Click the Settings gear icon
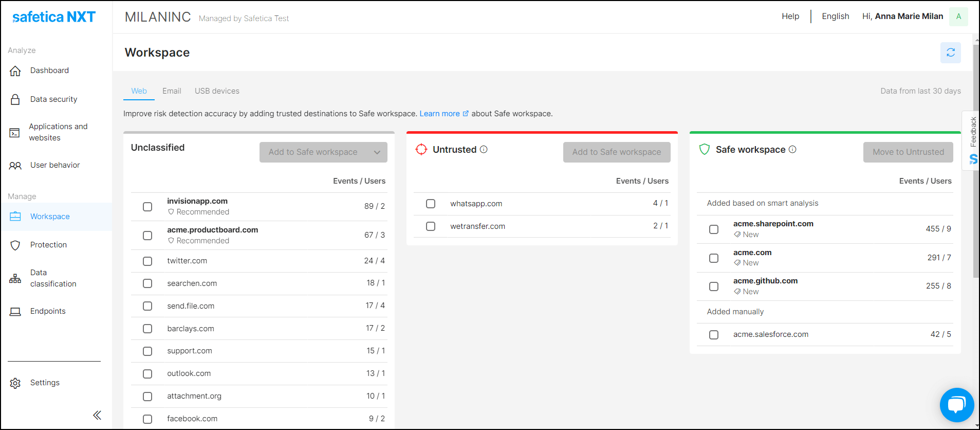980x430 pixels. pos(15,383)
